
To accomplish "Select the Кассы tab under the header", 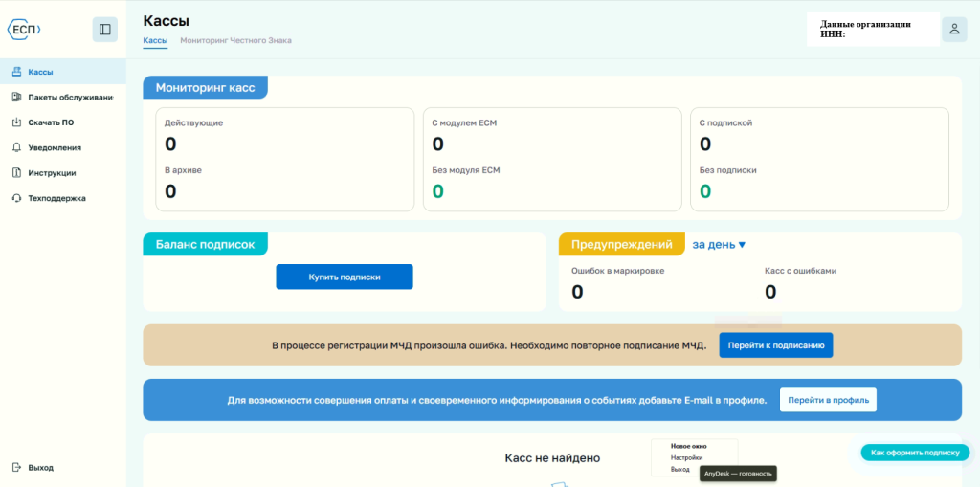I will [155, 40].
